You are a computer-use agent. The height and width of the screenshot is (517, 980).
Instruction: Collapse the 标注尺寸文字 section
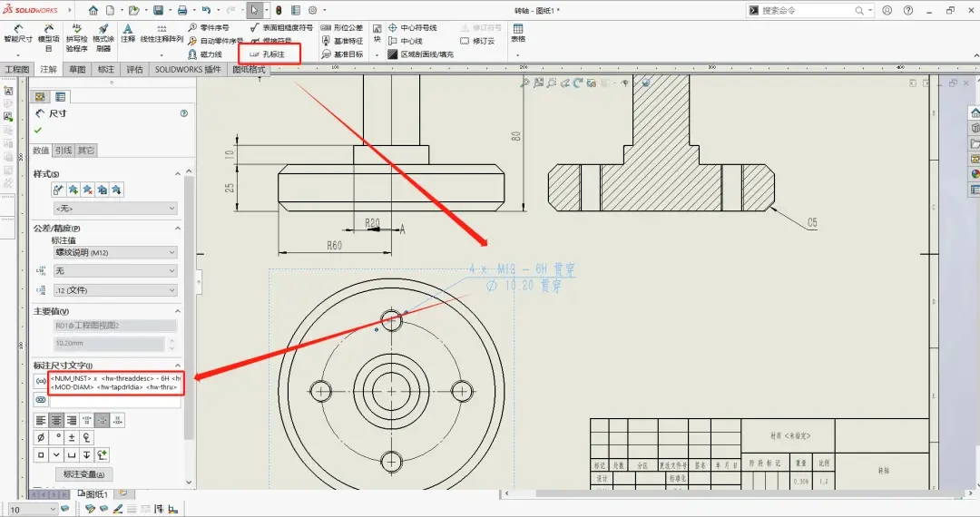pyautogui.click(x=178, y=366)
